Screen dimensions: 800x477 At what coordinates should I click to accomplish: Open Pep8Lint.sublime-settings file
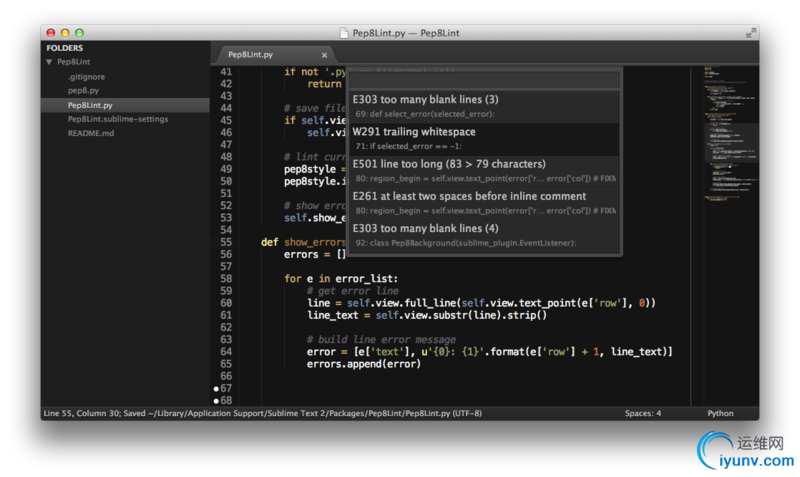tap(118, 119)
